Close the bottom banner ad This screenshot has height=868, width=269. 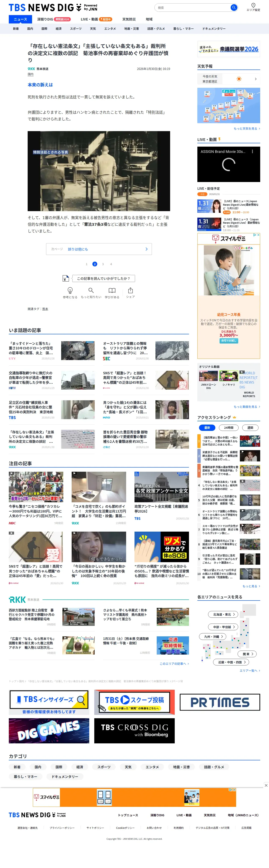(266, 785)
